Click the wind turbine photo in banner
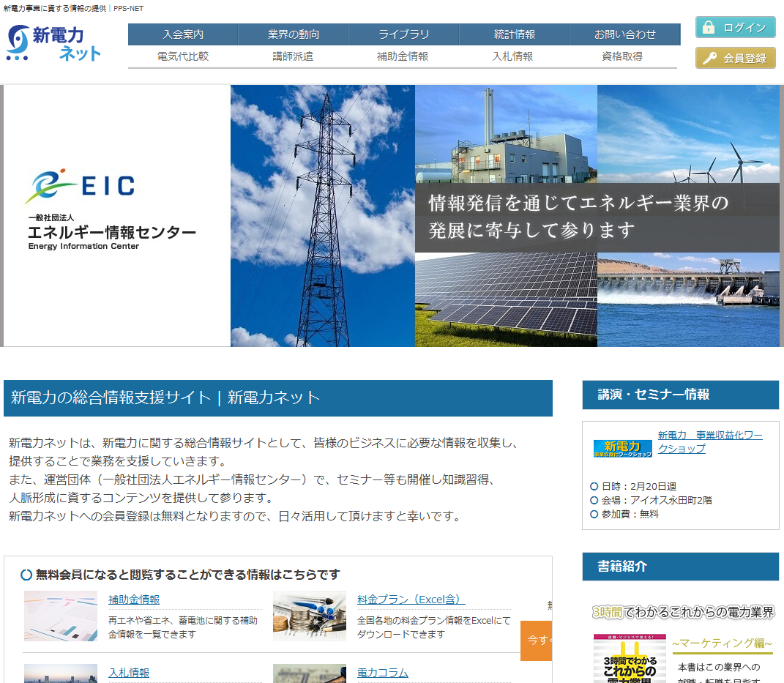 tap(688, 134)
